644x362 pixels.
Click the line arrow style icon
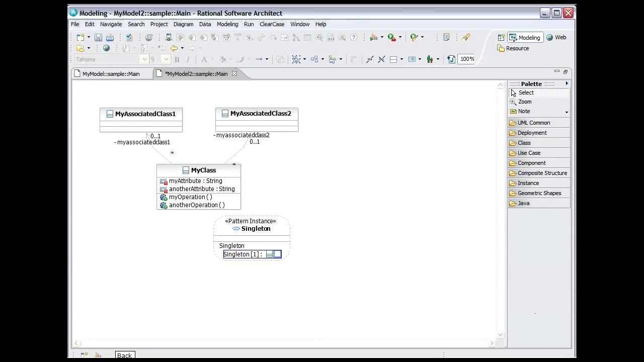coord(259,59)
